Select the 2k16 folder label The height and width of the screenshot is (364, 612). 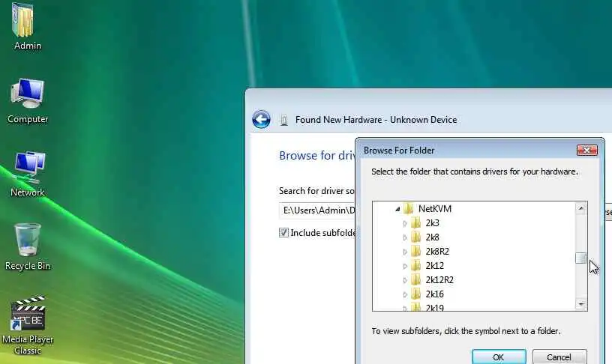[x=435, y=294]
